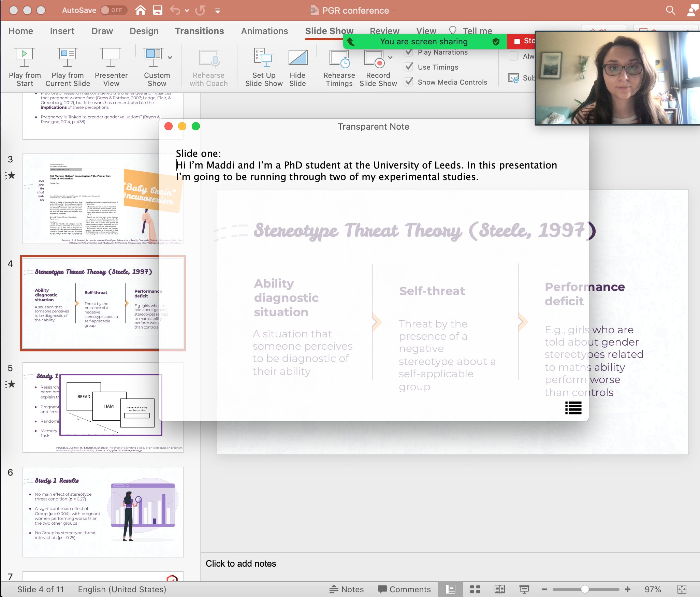Click the Hide Slide icon
The height and width of the screenshot is (597, 700).
click(x=298, y=57)
